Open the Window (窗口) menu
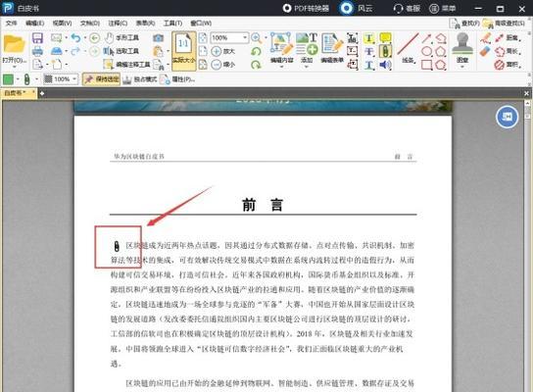The width and height of the screenshot is (533, 392). click(x=201, y=23)
